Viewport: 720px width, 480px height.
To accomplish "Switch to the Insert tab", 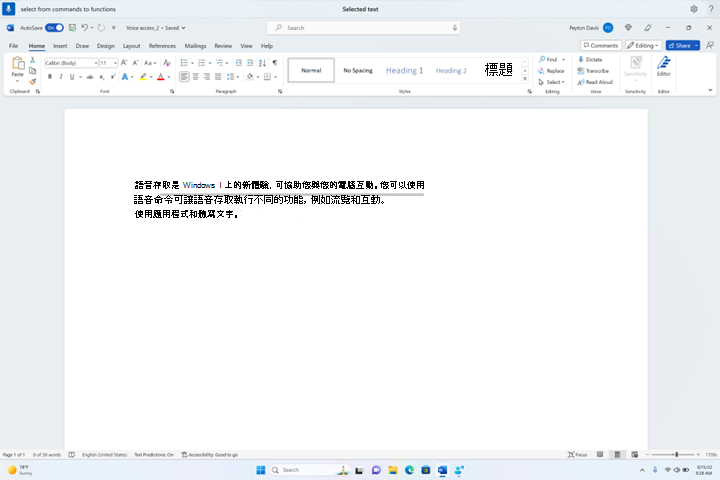I will pyautogui.click(x=60, y=46).
